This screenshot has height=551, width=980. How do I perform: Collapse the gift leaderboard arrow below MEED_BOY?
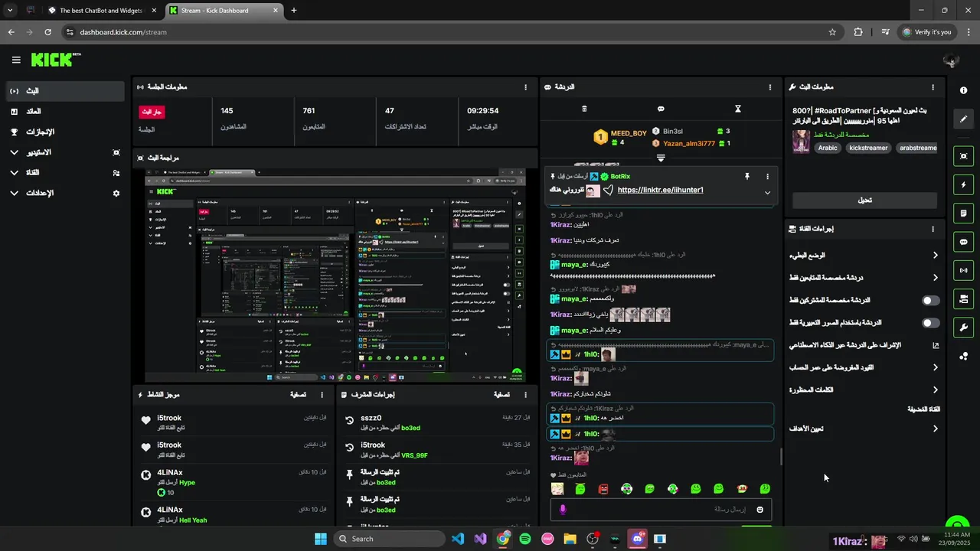pos(661,158)
